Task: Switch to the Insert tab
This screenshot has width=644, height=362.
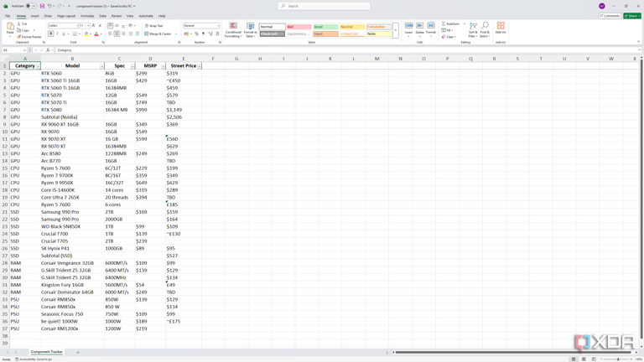Action: point(35,16)
